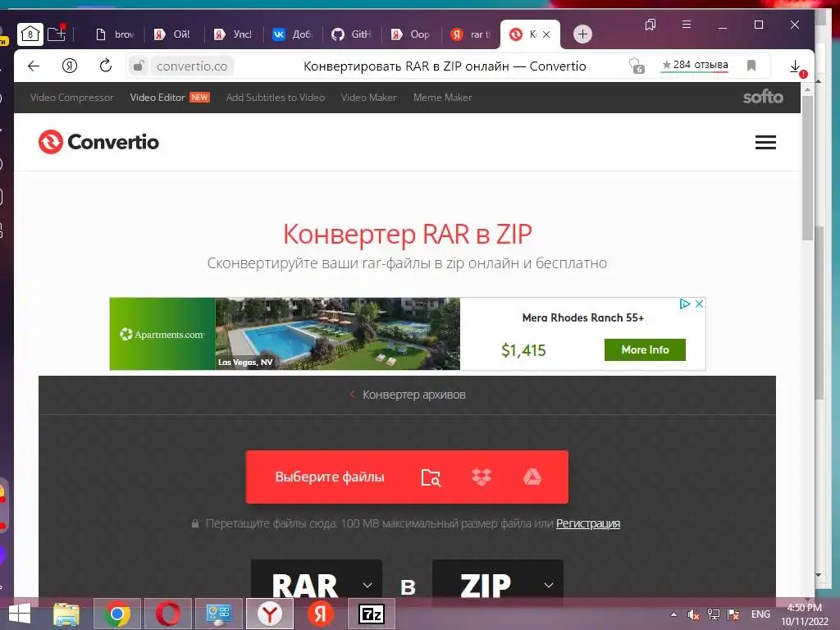
Task: Show hidden tray icons arrow
Action: pos(673,614)
